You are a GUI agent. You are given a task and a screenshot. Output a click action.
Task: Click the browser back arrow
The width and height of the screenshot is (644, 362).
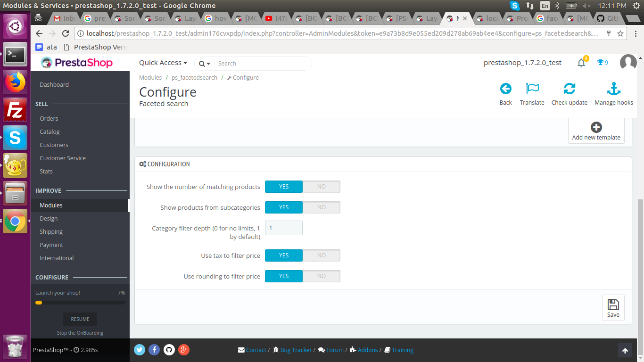39,33
